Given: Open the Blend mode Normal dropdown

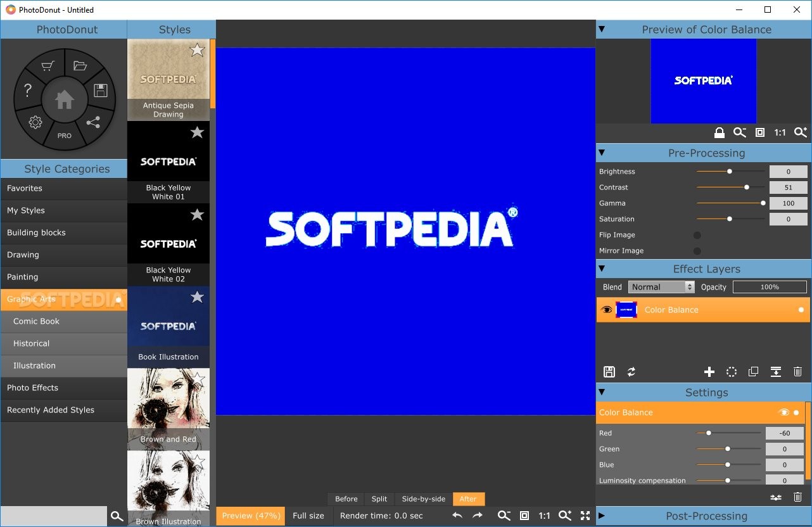Looking at the screenshot, I should [x=661, y=287].
